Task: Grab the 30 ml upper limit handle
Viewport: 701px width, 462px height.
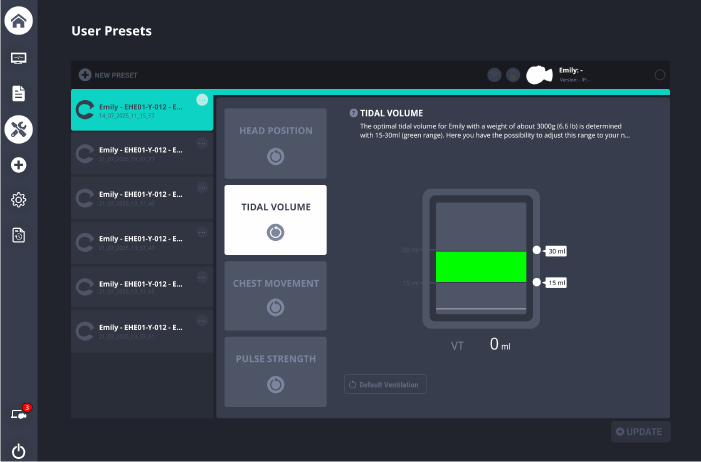Action: 537,250
